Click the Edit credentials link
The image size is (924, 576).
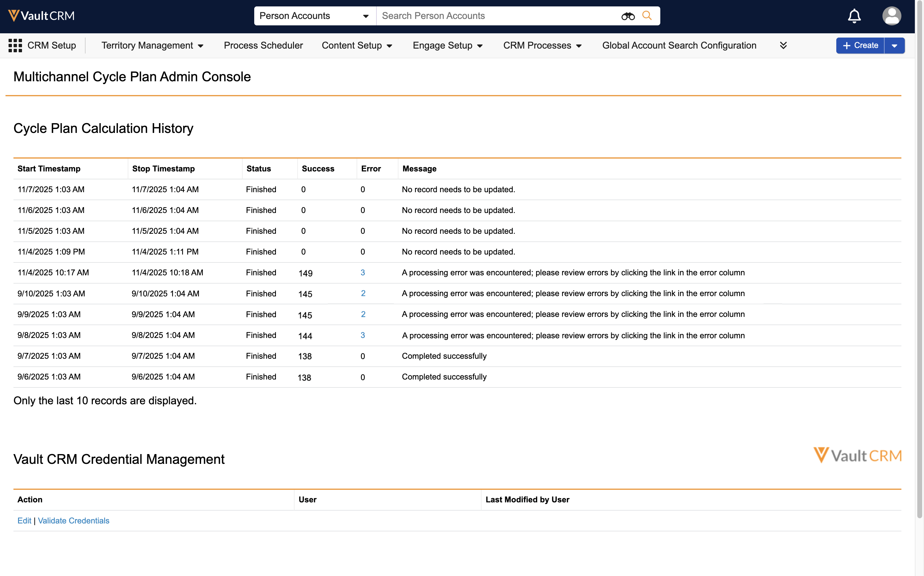click(x=24, y=520)
